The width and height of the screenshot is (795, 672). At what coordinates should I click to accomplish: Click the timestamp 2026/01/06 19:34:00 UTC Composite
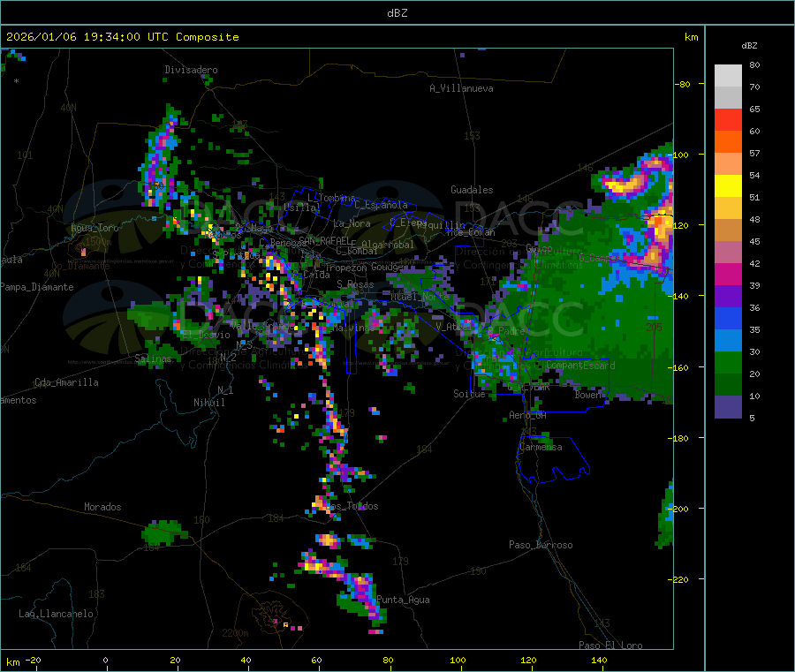(x=122, y=37)
